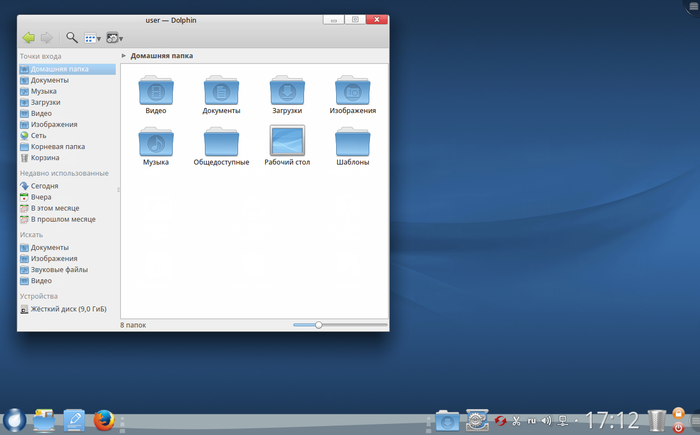Show files from Сегодня in recently used

tap(44, 186)
